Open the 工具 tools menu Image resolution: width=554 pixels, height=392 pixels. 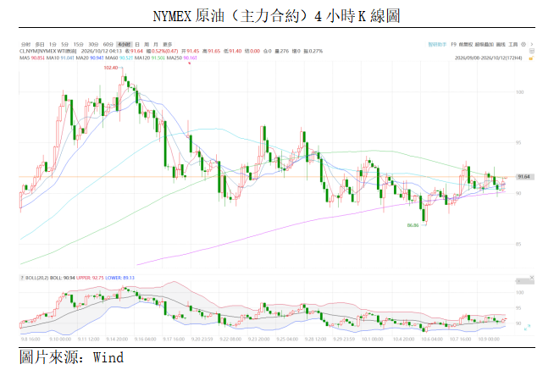[513, 45]
